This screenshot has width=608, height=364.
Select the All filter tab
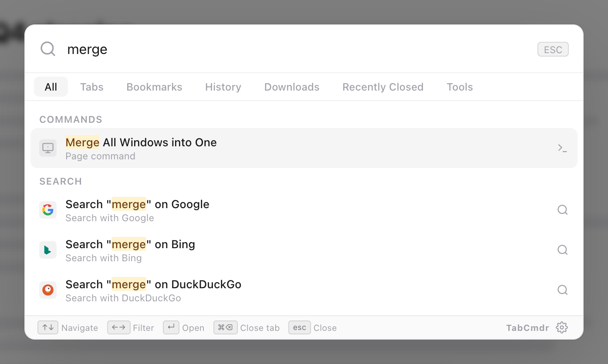pyautogui.click(x=51, y=87)
